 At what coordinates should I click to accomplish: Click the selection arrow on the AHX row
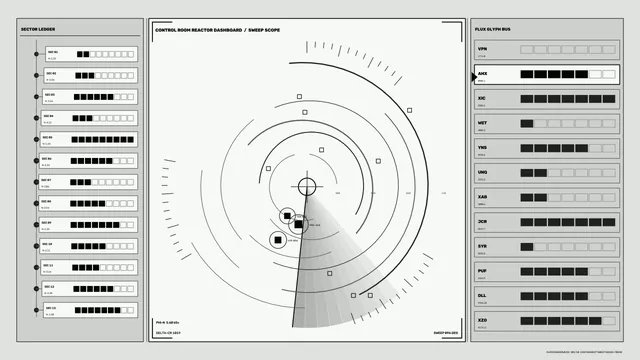click(x=474, y=77)
